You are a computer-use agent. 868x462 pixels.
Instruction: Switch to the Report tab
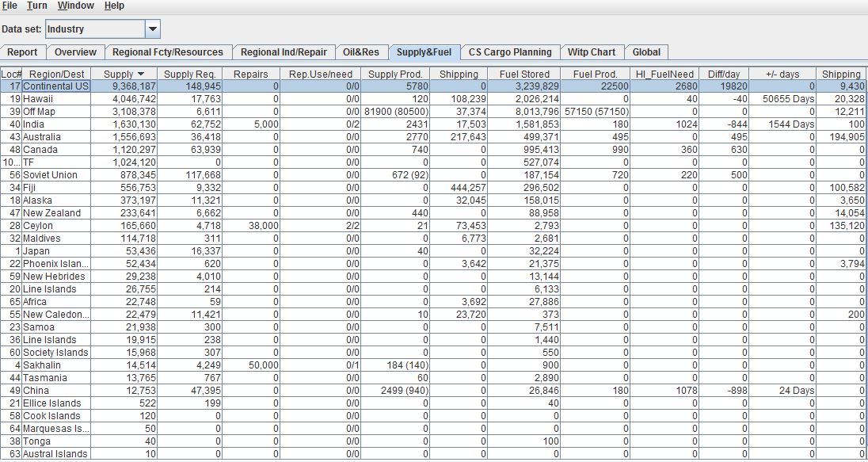pyautogui.click(x=22, y=52)
